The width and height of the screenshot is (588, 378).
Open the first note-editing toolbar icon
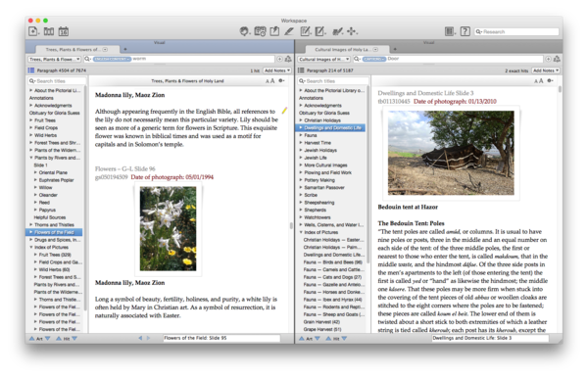coord(305,31)
